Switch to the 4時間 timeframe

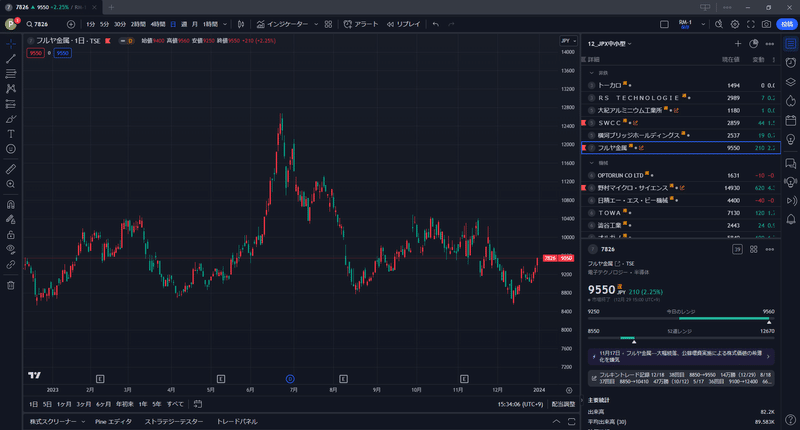click(158, 24)
